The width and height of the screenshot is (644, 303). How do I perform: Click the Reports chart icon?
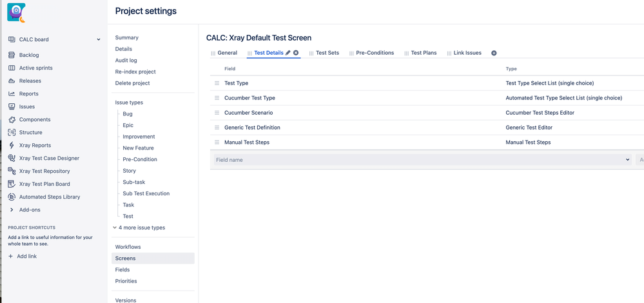[12, 93]
